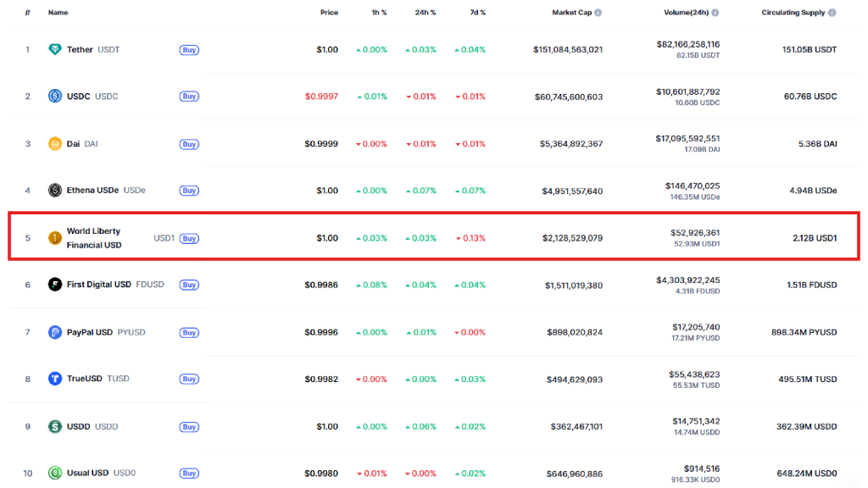
Task: Click Dai volume $17,095,592,551
Action: coord(687,138)
